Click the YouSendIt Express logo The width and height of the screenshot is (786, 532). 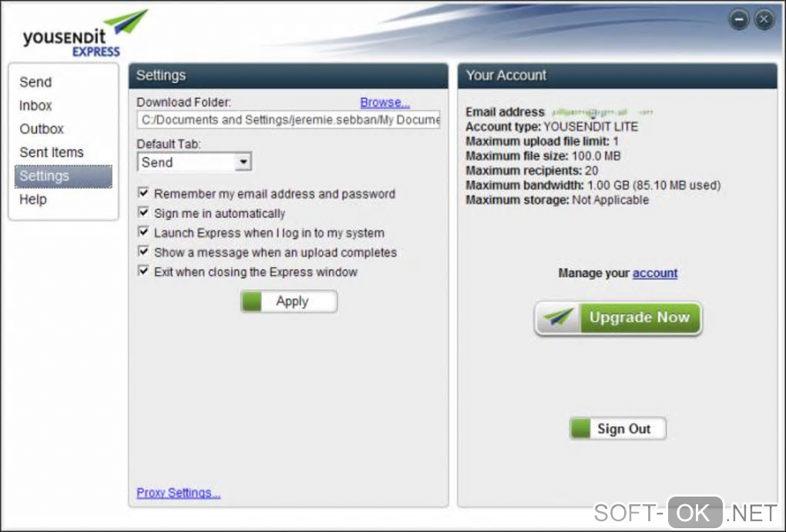(x=84, y=34)
